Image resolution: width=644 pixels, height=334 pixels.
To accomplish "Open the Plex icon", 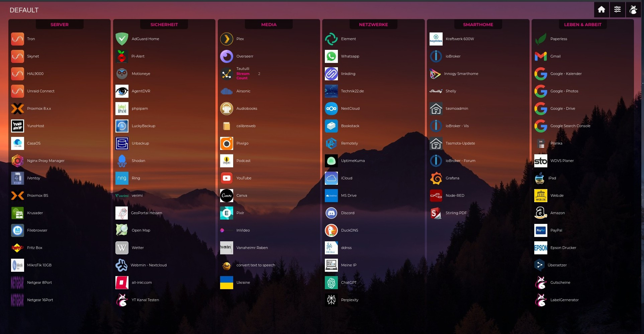I will click(226, 39).
